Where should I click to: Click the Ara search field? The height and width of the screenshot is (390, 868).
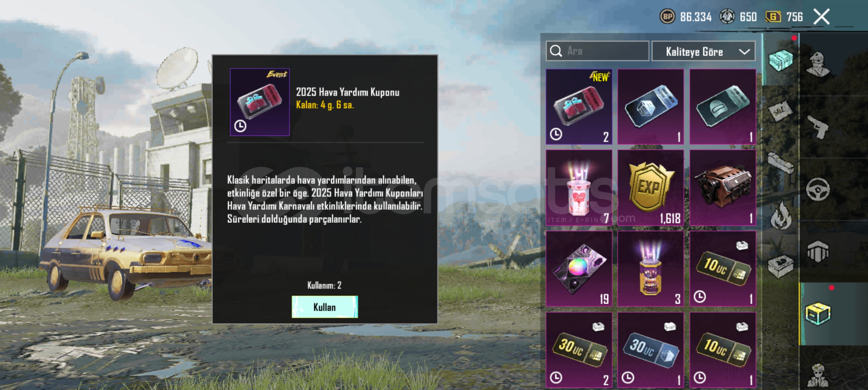(x=597, y=51)
